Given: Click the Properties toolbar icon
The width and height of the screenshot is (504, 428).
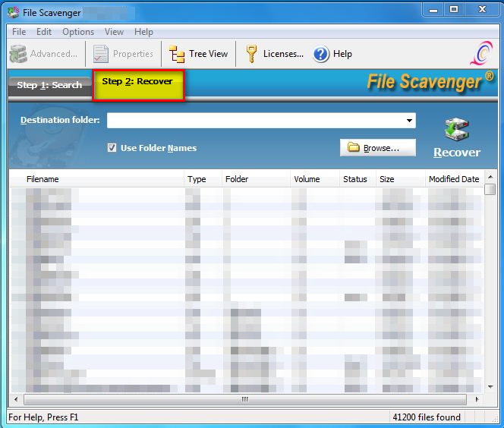Looking at the screenshot, I should (101, 54).
